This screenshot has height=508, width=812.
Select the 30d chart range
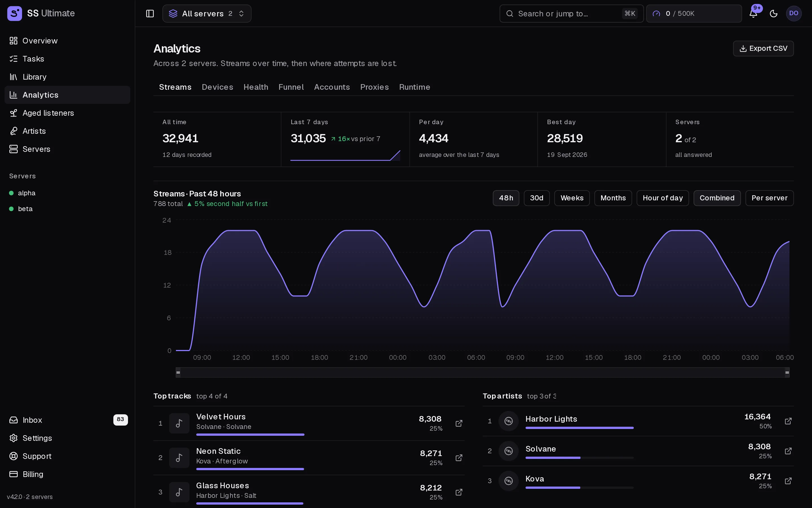point(536,198)
